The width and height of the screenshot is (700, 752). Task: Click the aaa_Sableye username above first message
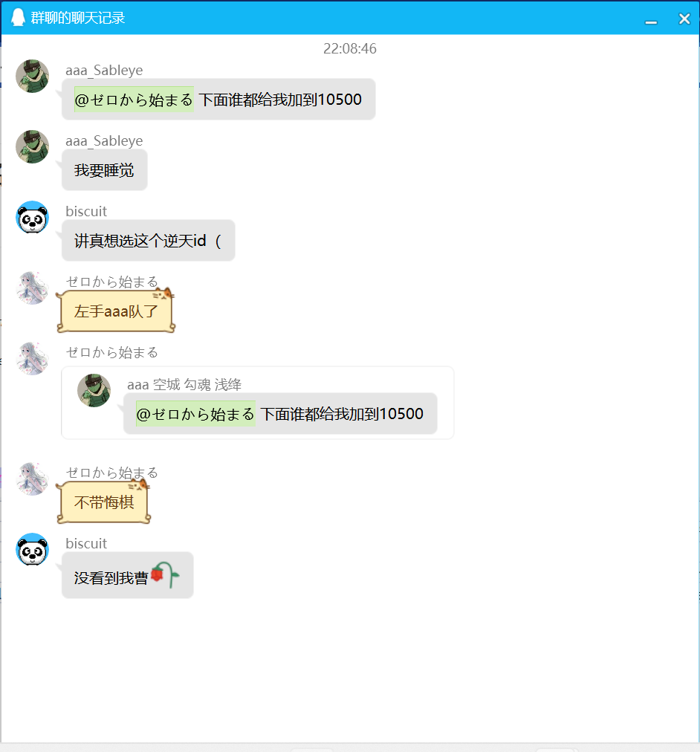104,71
